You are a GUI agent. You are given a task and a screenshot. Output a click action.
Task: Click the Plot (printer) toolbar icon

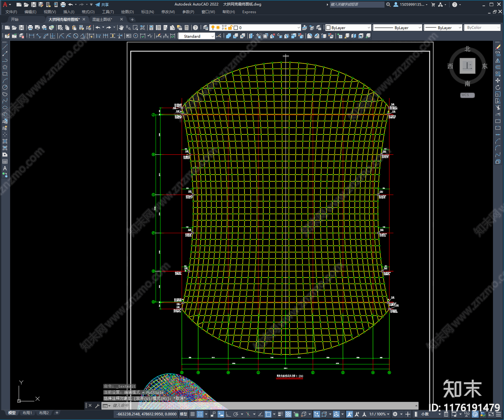tap(30, 28)
